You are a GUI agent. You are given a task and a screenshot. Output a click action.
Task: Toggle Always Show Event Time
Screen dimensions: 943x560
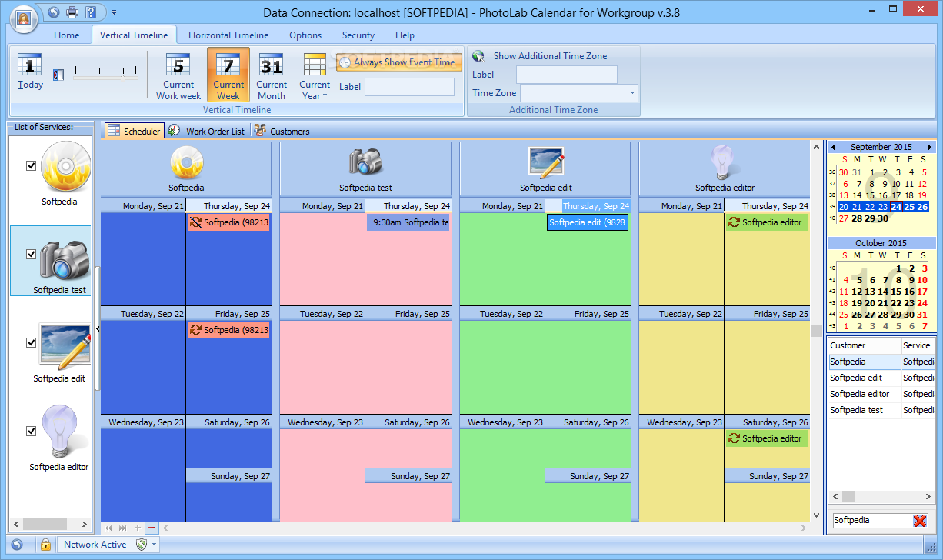tap(398, 62)
